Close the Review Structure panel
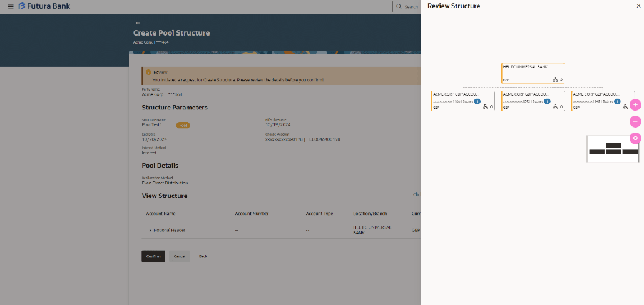This screenshot has height=305, width=644. click(x=638, y=6)
